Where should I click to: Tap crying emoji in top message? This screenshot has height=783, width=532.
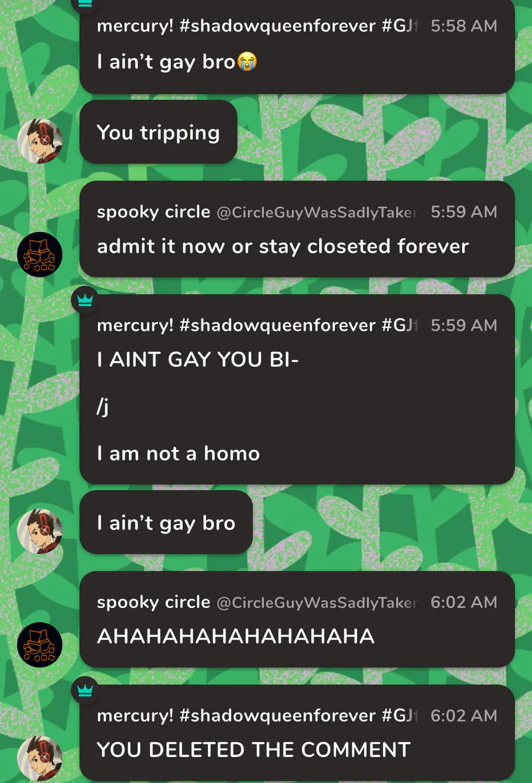(x=247, y=62)
